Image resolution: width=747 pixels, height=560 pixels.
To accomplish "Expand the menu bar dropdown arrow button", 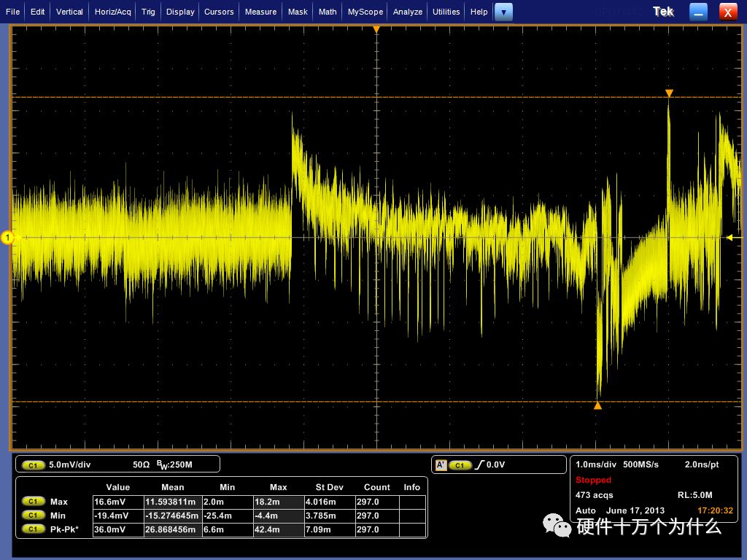I will tap(503, 12).
